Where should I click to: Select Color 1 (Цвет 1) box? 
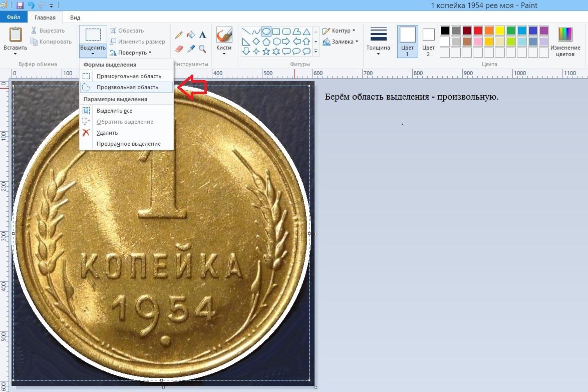pos(408,41)
